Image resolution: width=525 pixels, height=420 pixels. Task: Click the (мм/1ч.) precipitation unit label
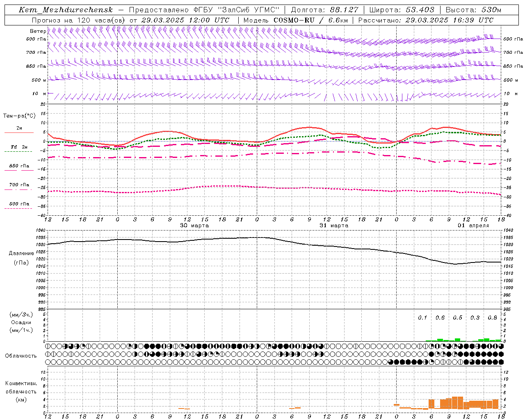click(21, 330)
